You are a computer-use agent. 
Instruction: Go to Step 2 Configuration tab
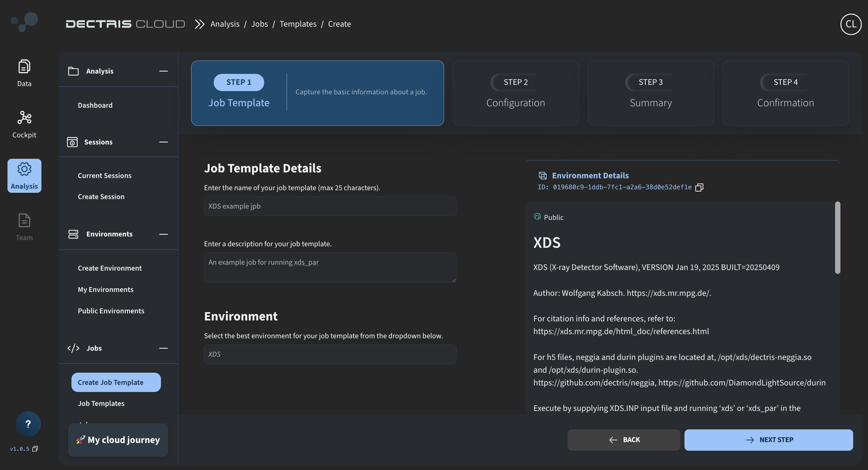[516, 93]
